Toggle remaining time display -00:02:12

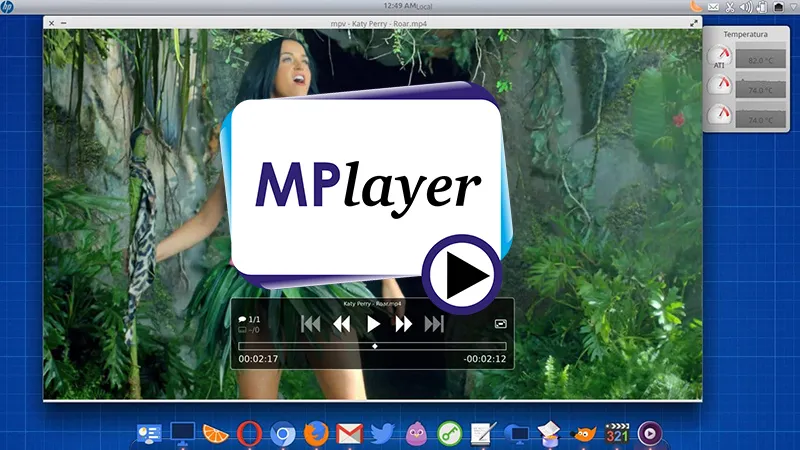point(485,359)
